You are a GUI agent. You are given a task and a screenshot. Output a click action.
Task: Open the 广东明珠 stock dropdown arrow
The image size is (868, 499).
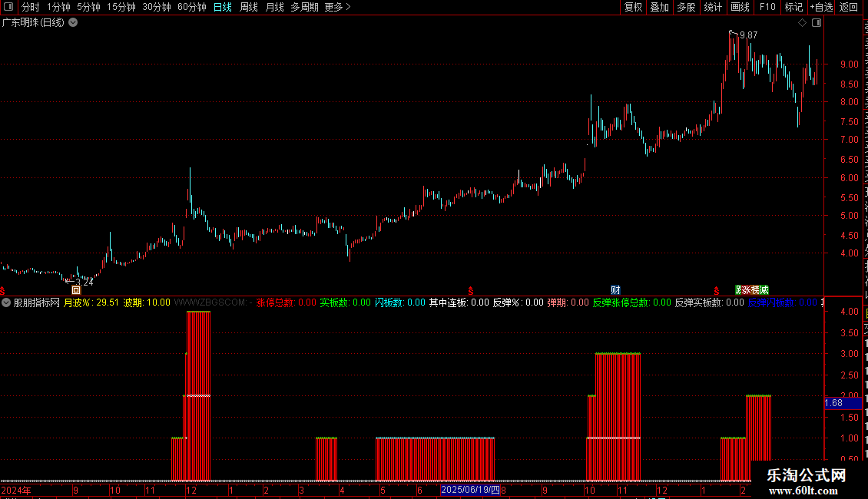[x=73, y=23]
